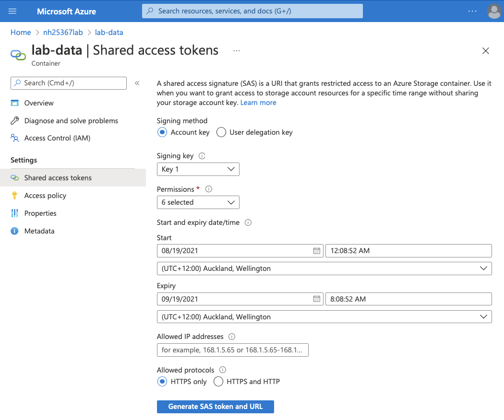
Task: Collapse the left sidebar with chevron icon
Action: click(137, 83)
